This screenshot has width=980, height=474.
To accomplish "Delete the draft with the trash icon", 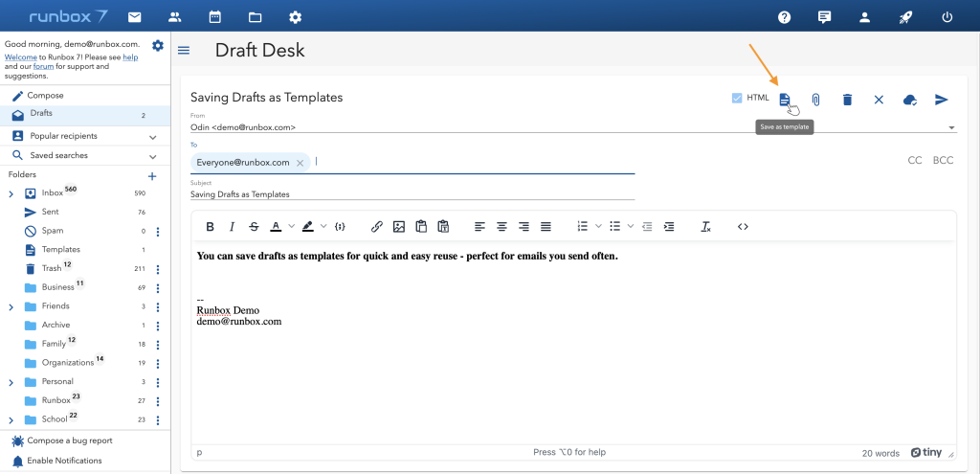I will click(848, 100).
